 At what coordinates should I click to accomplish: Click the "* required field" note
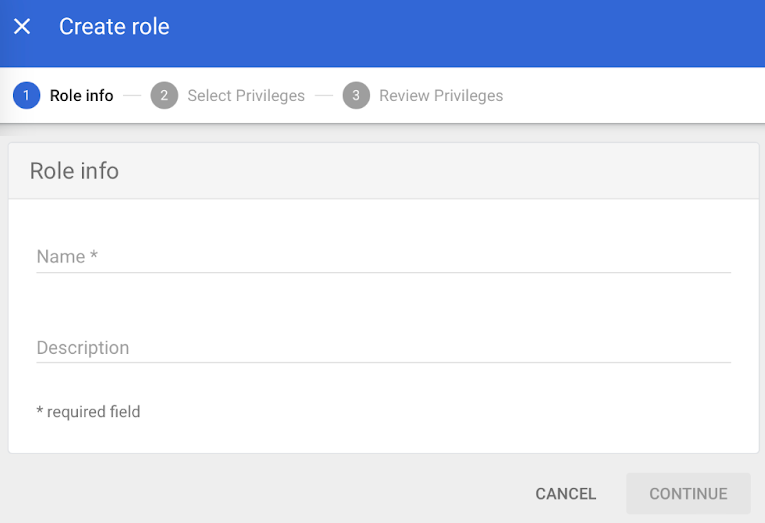click(88, 412)
